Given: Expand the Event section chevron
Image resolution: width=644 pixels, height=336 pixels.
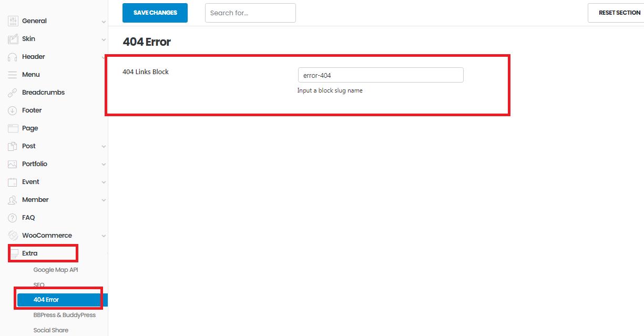Looking at the screenshot, I should tap(104, 182).
